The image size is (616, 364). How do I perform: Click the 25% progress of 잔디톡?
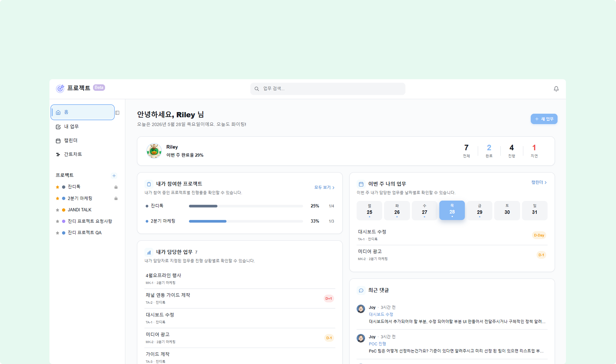[x=315, y=206]
